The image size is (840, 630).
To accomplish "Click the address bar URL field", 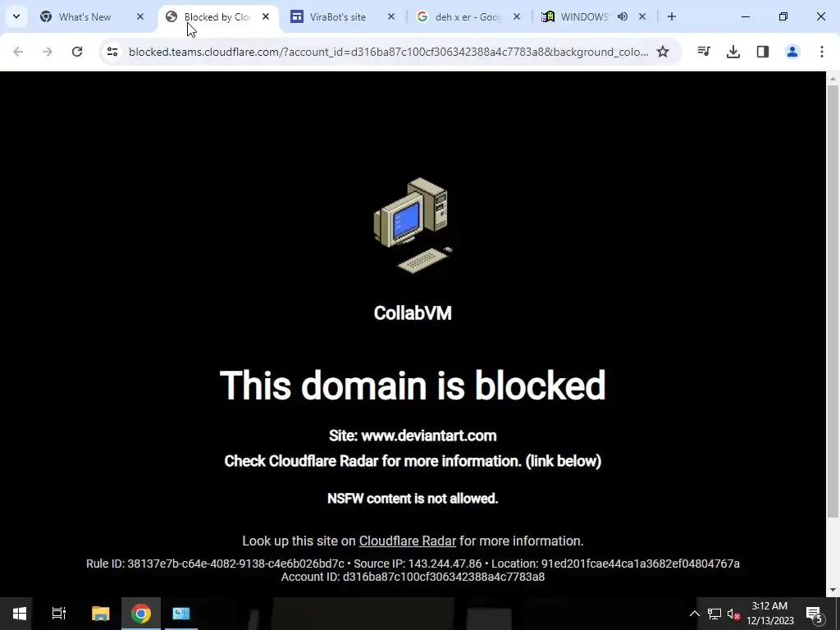I will coord(388,52).
